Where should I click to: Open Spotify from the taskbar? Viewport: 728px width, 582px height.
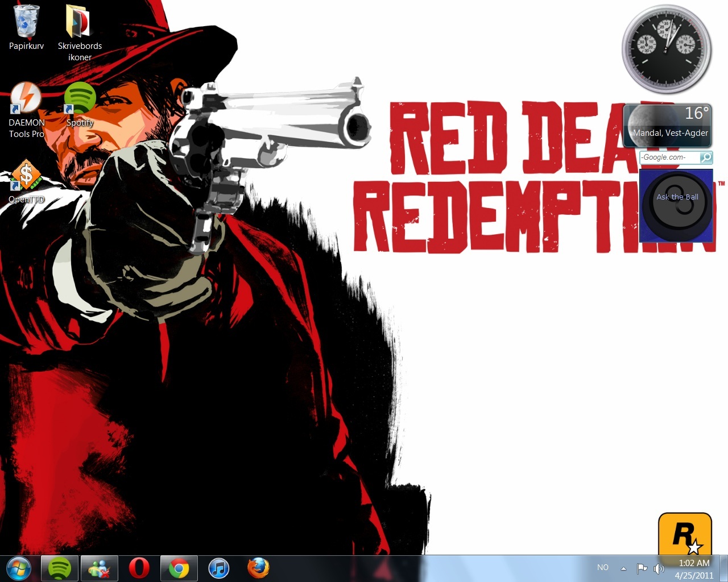[59, 568]
